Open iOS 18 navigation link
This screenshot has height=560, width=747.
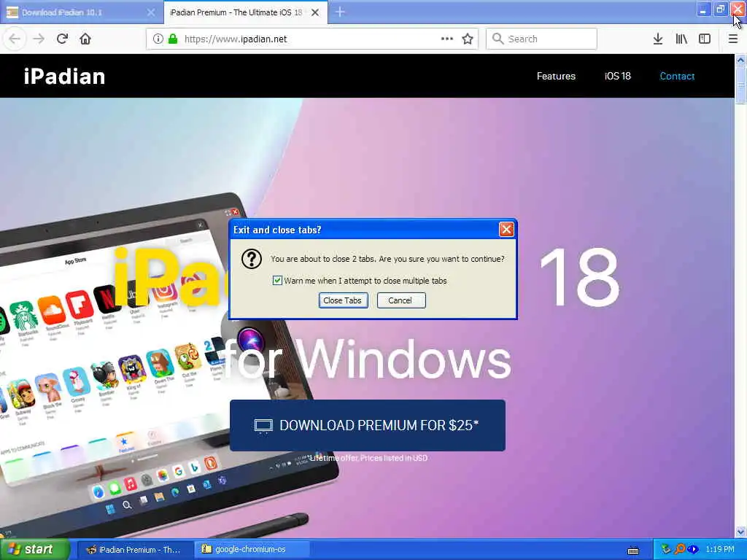click(x=617, y=76)
